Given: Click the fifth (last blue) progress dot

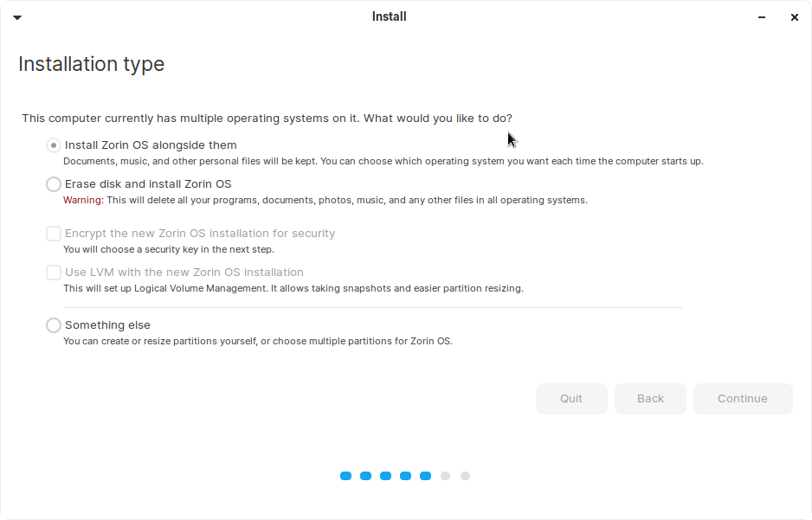Looking at the screenshot, I should point(425,476).
